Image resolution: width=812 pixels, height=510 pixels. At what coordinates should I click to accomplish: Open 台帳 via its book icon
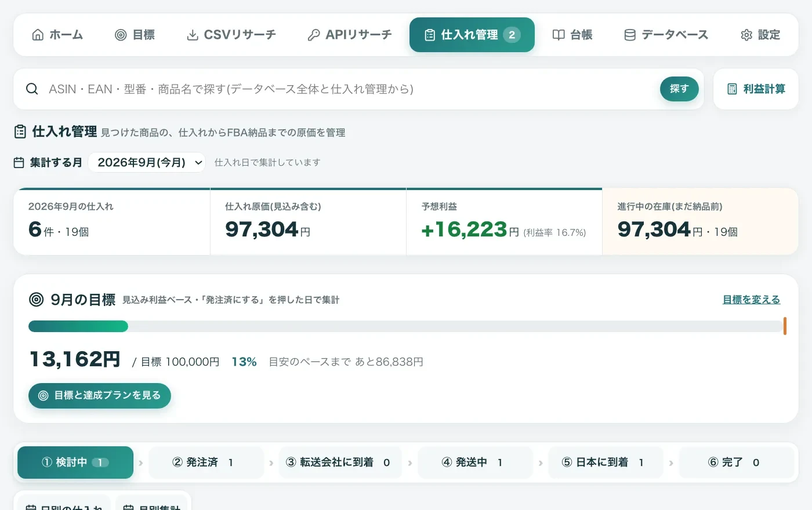tap(559, 35)
